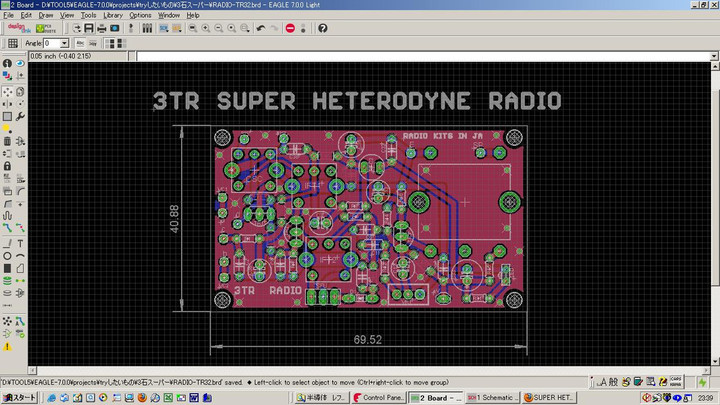Open the Library menu
The width and height of the screenshot is (720, 405).
point(113,16)
